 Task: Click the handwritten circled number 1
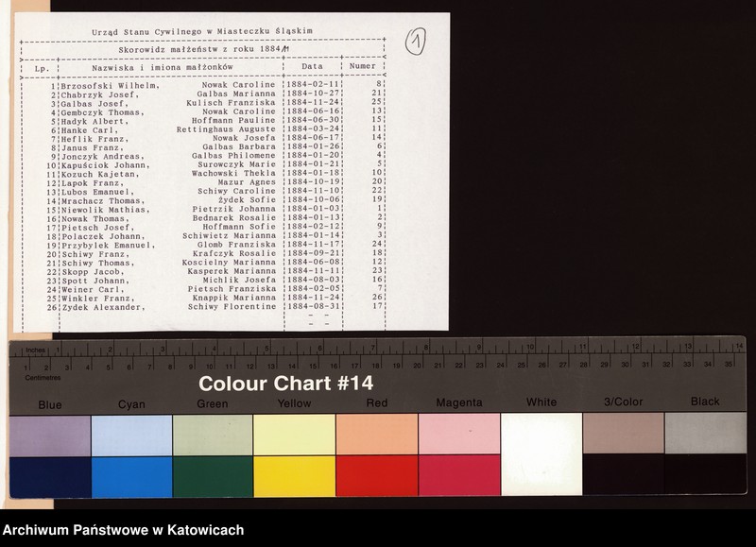point(415,42)
